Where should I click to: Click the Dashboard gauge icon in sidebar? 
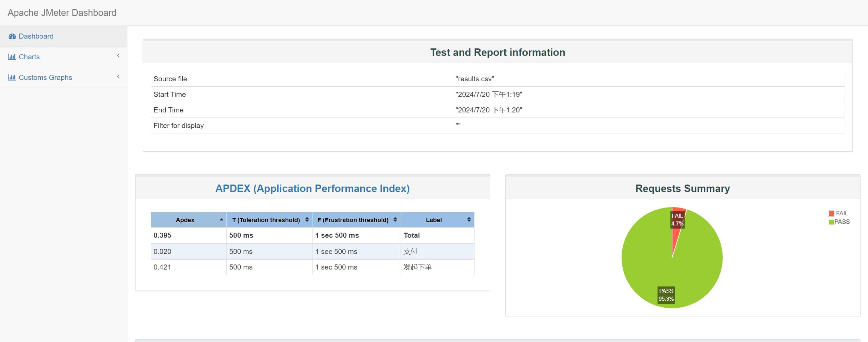12,36
